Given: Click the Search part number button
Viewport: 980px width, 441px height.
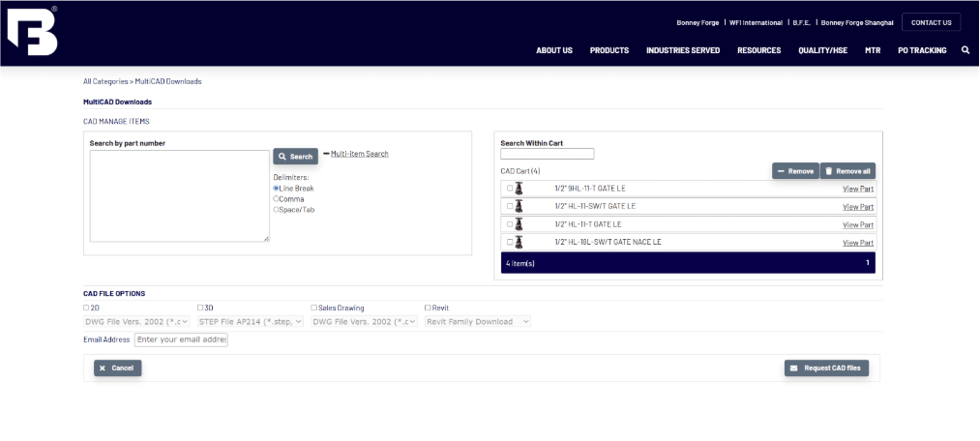Looking at the screenshot, I should click(x=296, y=156).
